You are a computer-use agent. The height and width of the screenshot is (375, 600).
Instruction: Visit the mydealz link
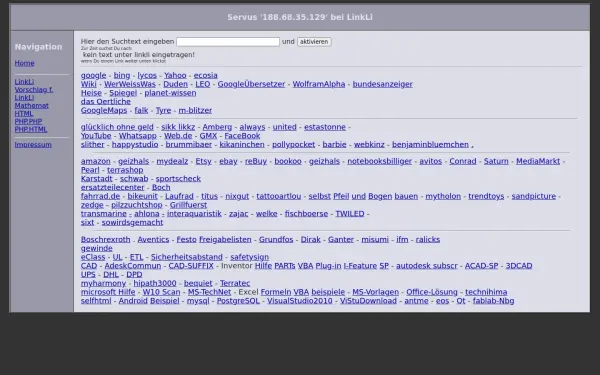(x=172, y=161)
